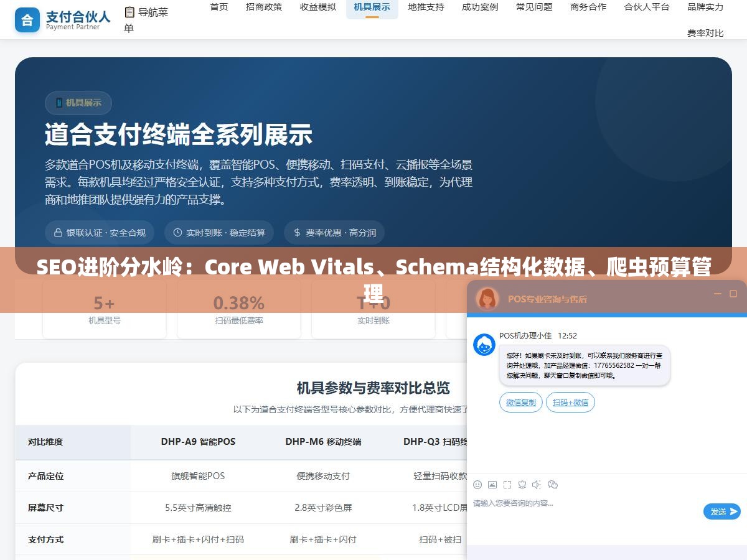Click the 产品定位 row label

tap(45, 476)
